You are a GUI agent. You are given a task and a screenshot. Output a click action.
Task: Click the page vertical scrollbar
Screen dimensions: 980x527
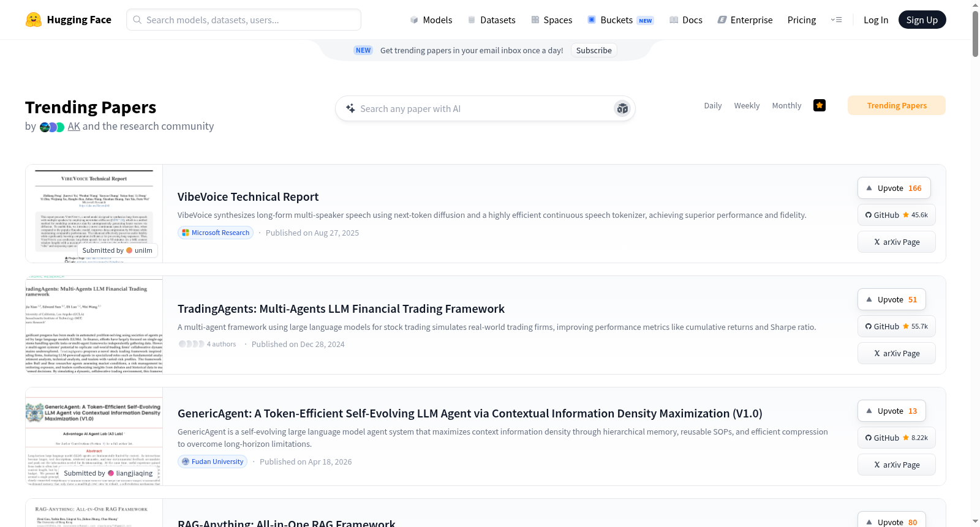pyautogui.click(x=975, y=34)
